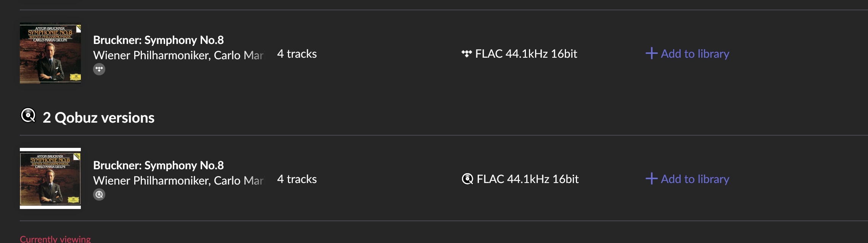This screenshot has height=243, width=868.
Task: Open the TIDAL album cover thumbnail
Action: click(50, 53)
